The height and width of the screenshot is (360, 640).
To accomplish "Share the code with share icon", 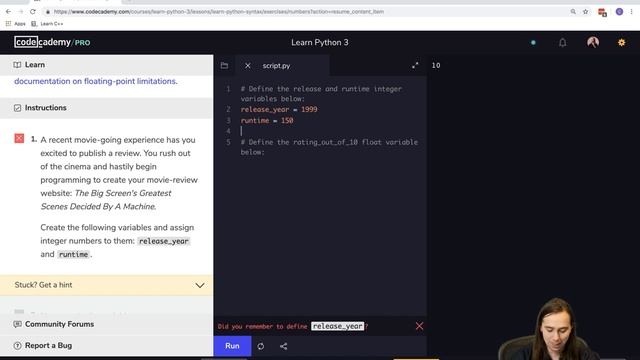I will (284, 346).
